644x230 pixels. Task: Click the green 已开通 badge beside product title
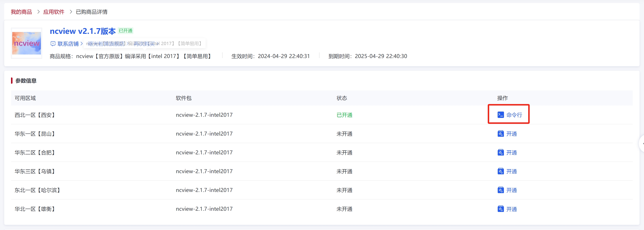[125, 31]
